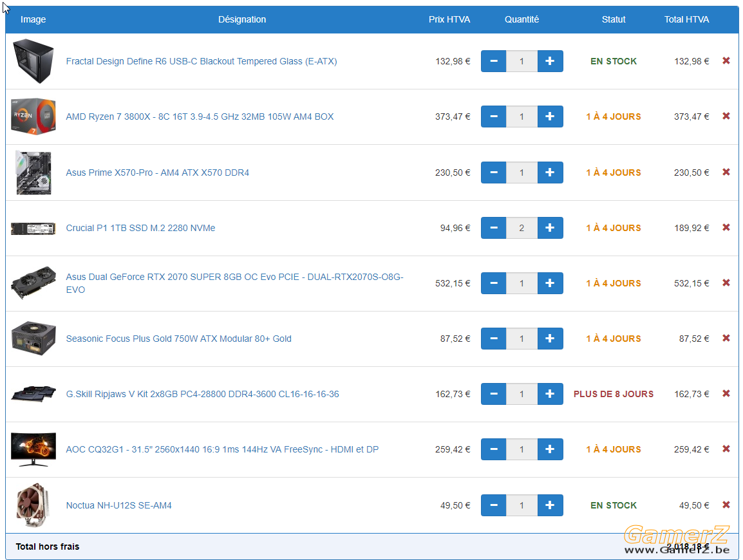Remove the AMD Ryzen 7 3800X item
The image size is (743, 560).
[x=726, y=116]
